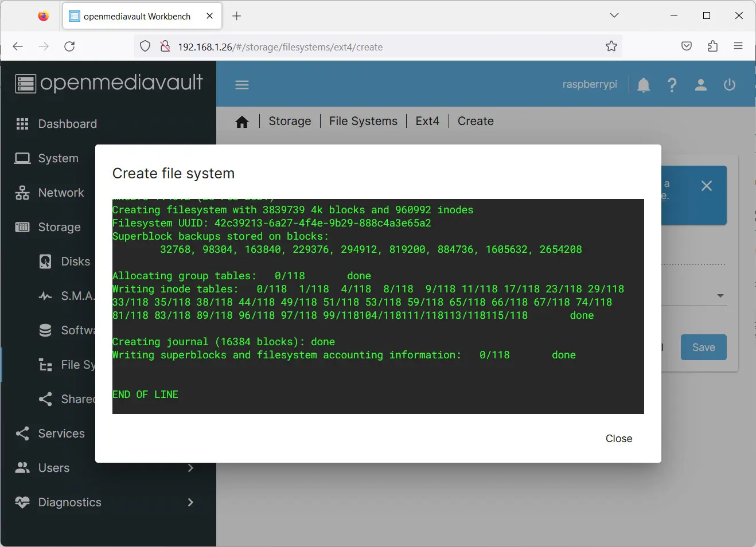The width and height of the screenshot is (756, 547).
Task: Click the home breadcrumb icon
Action: [x=242, y=122]
